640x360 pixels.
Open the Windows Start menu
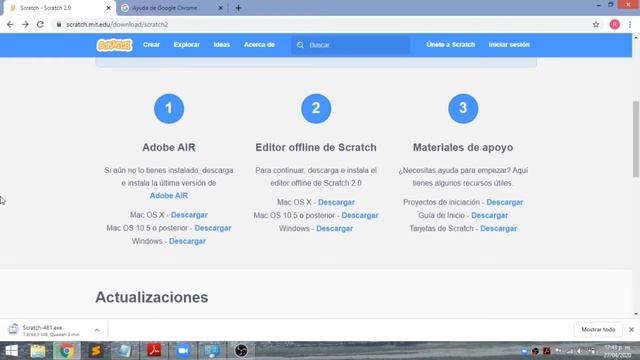tap(11, 351)
